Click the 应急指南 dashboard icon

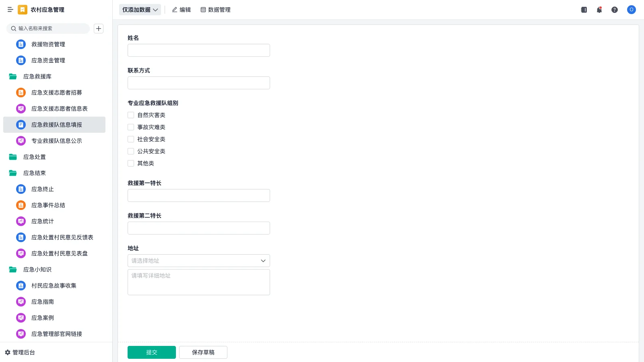(21, 302)
